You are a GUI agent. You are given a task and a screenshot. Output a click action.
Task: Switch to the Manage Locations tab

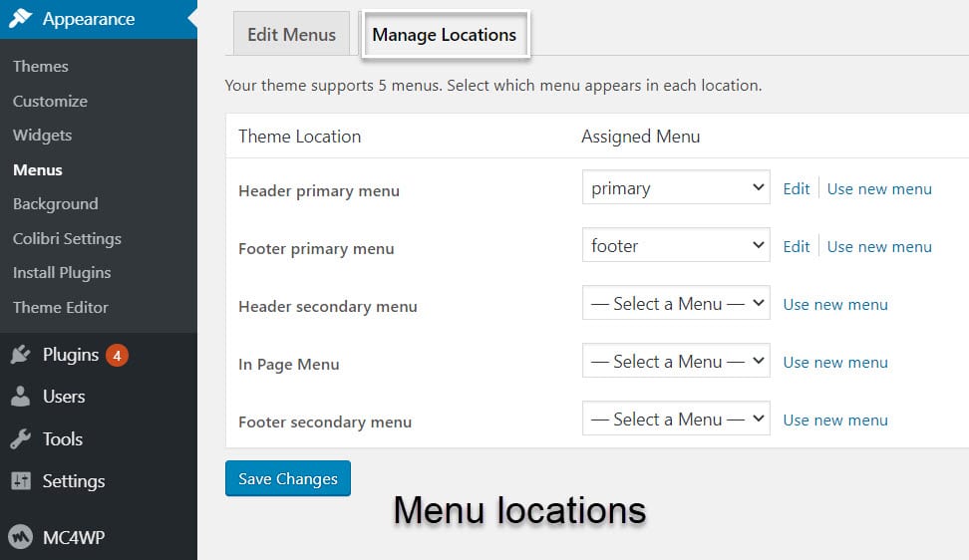pos(445,35)
